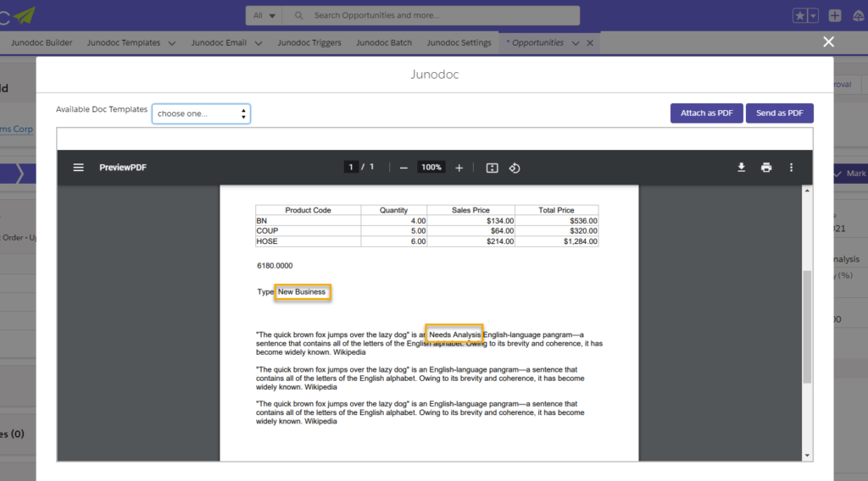868x481 pixels.
Task: Click the search magnifier icon
Action: (299, 15)
